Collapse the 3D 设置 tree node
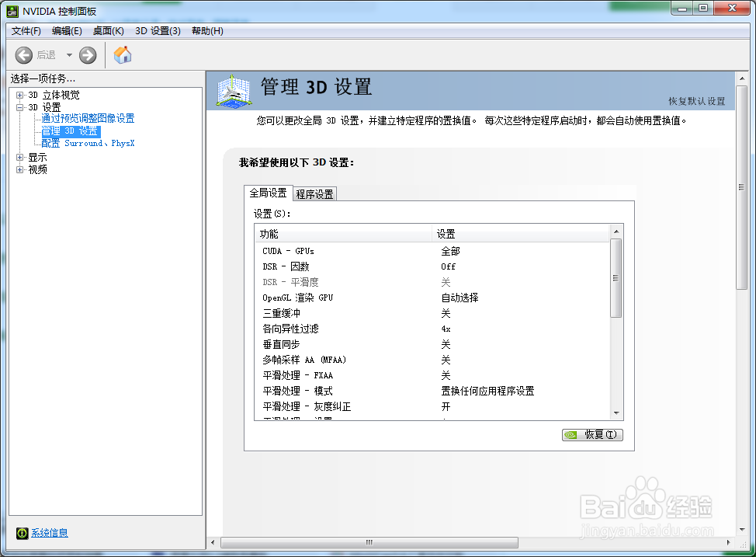 click(x=19, y=107)
